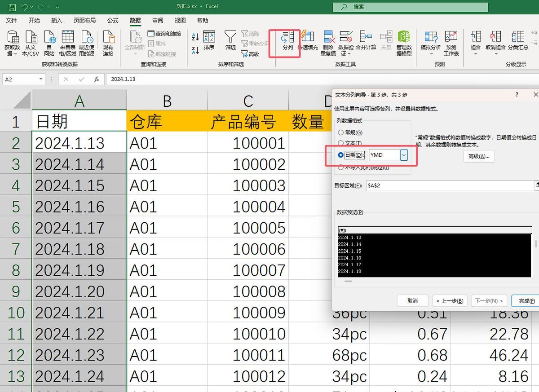The height and width of the screenshot is (392, 539).
Task: Click the Back < 上一步(B) button
Action: click(450, 301)
